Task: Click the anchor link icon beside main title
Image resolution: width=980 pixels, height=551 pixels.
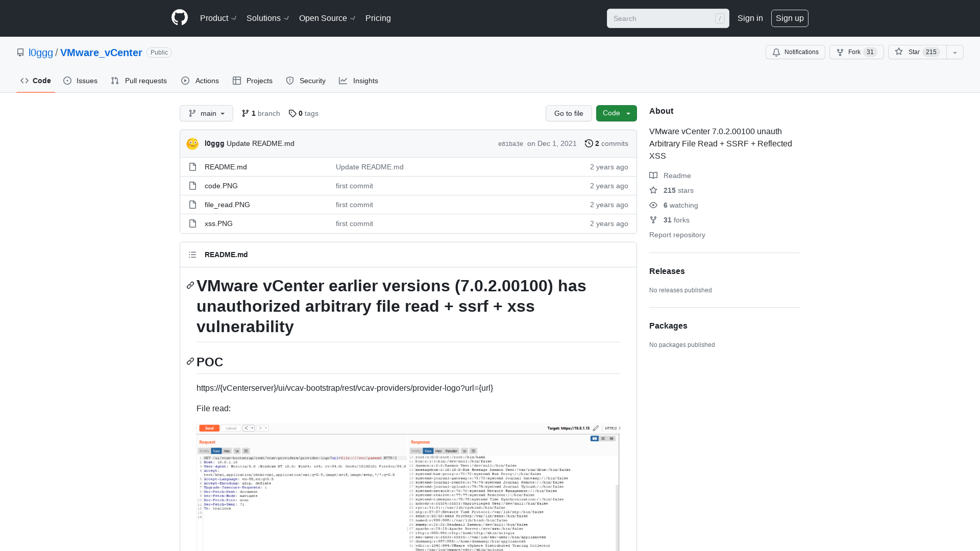Action: (x=190, y=286)
